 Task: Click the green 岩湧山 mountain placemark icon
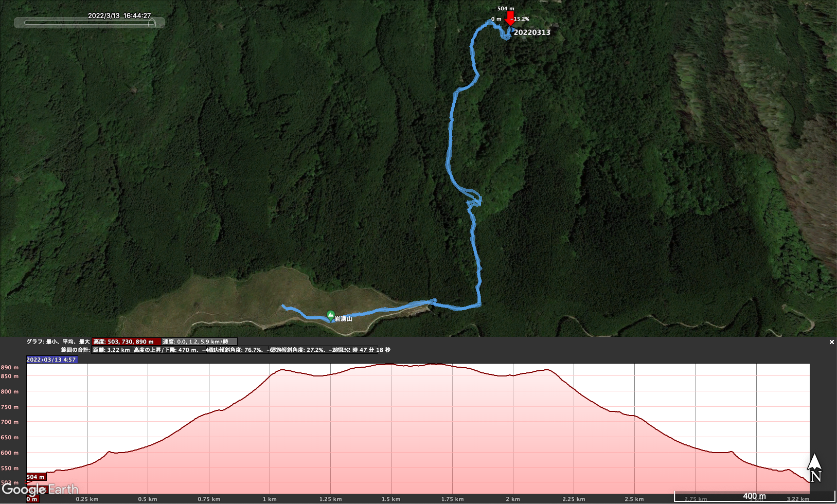click(331, 315)
